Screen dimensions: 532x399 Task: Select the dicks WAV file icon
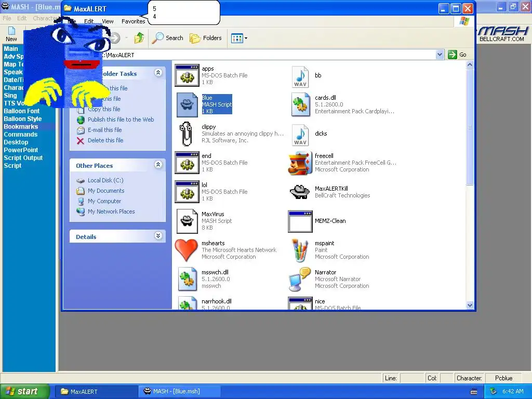click(x=300, y=135)
